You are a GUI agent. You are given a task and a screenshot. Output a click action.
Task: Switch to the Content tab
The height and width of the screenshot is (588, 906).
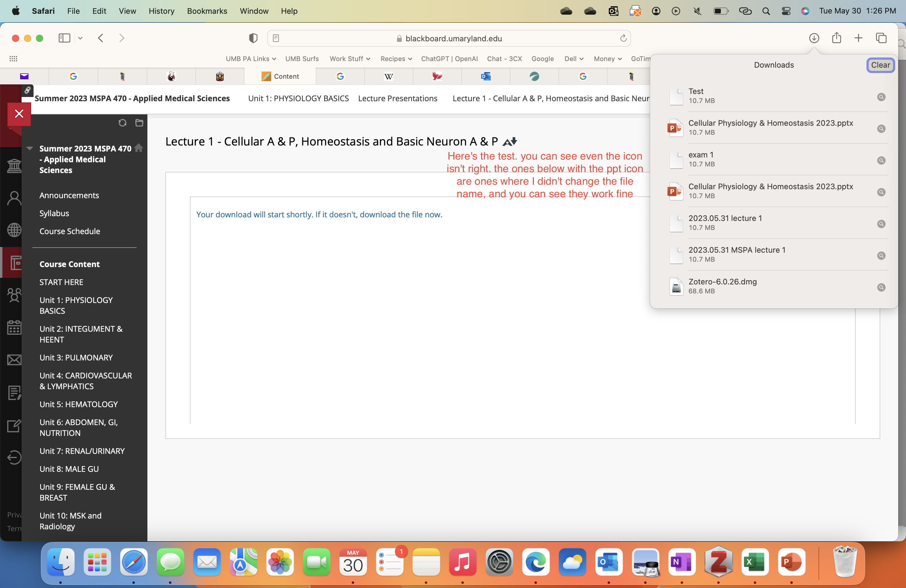280,76
